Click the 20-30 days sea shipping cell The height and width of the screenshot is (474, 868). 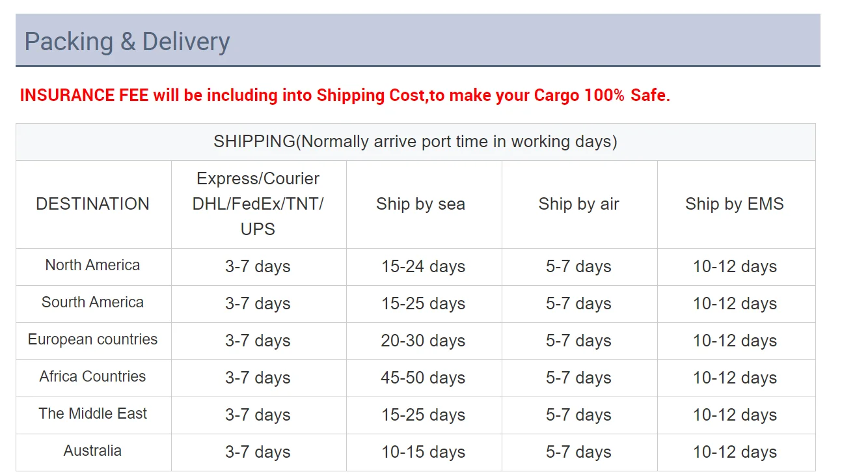(423, 341)
